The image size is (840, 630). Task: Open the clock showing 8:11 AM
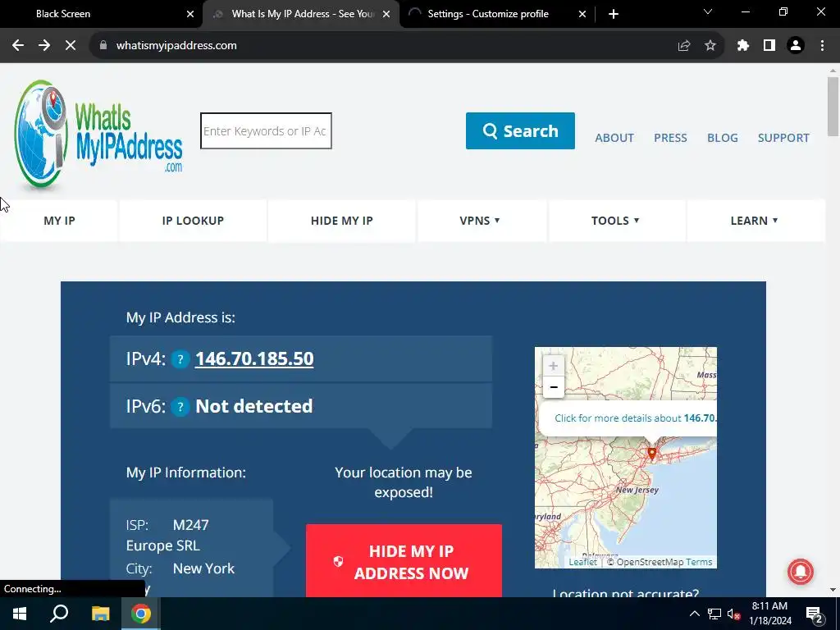pyautogui.click(x=769, y=614)
